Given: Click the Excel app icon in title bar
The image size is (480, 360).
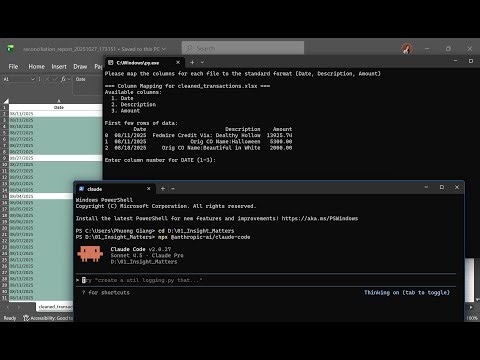Looking at the screenshot, I should tap(11, 49).
